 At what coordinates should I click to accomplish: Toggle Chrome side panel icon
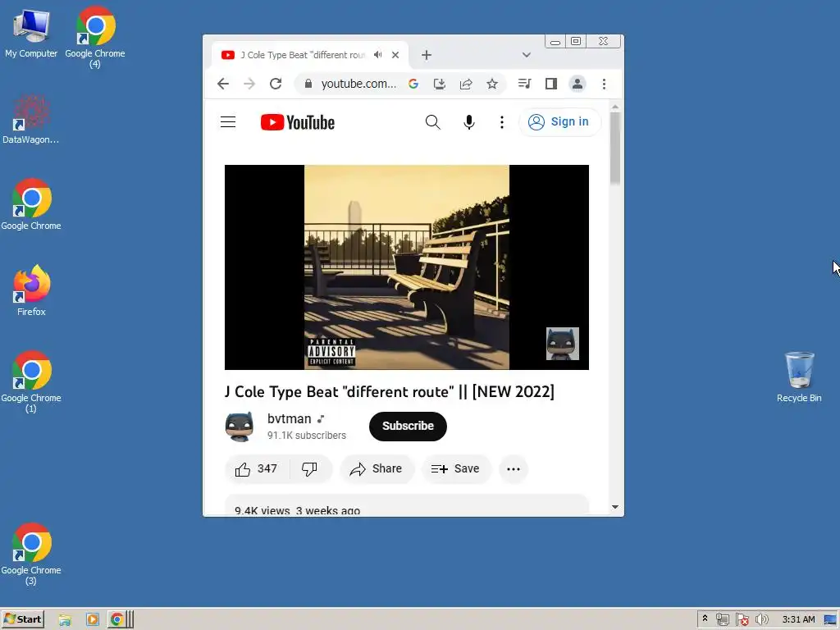point(550,84)
